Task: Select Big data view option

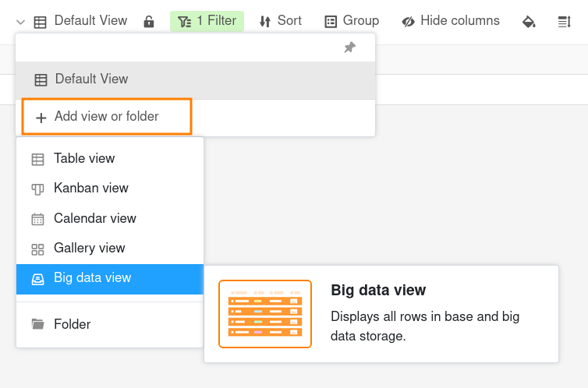Action: [92, 278]
